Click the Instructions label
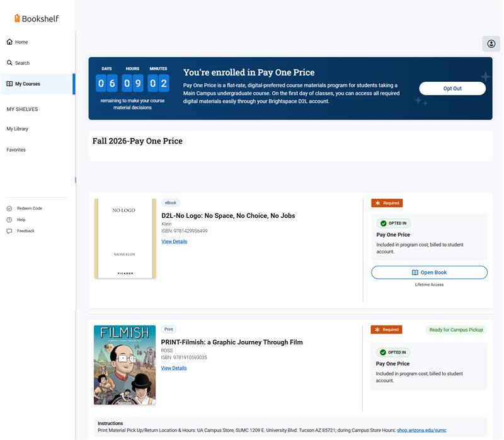Screen dimensions: 504x440 [x=110, y=423]
